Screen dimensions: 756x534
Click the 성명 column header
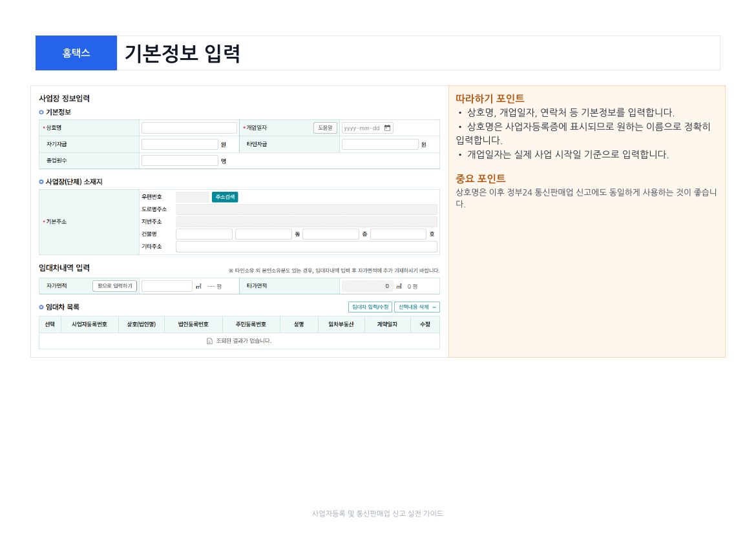(299, 324)
